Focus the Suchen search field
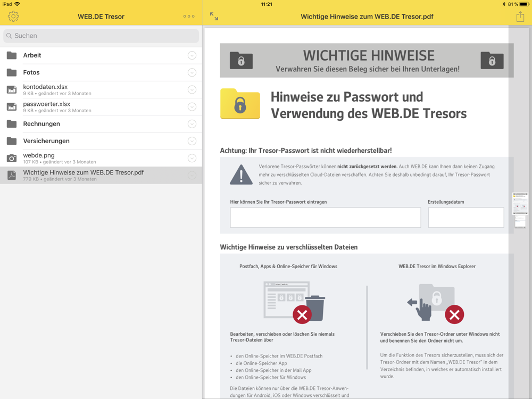The image size is (532, 399). coord(101,36)
